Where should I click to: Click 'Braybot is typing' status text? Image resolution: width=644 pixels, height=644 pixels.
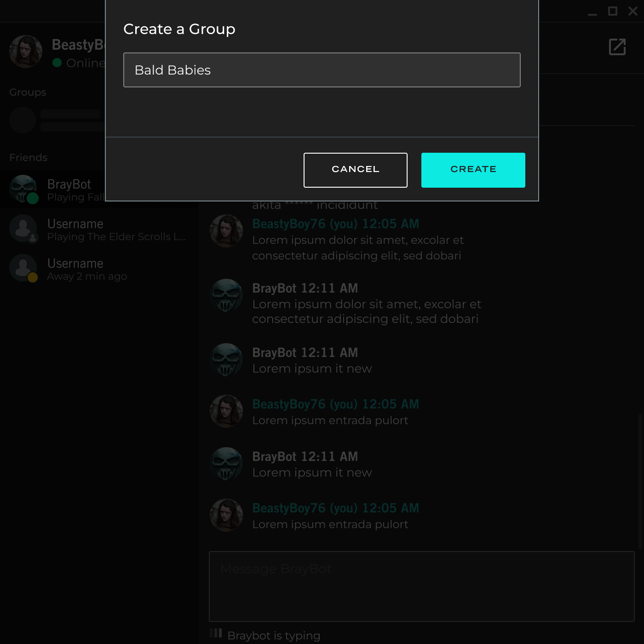[x=274, y=636]
